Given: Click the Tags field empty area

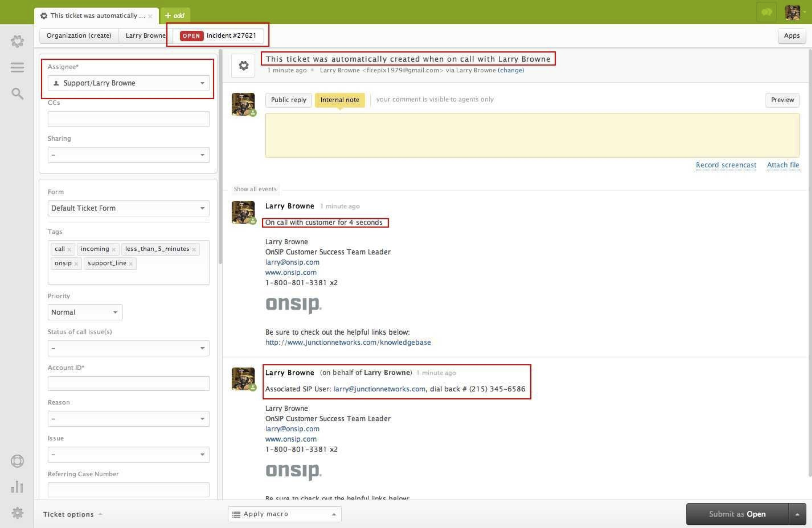Looking at the screenshot, I should pyautogui.click(x=128, y=277).
